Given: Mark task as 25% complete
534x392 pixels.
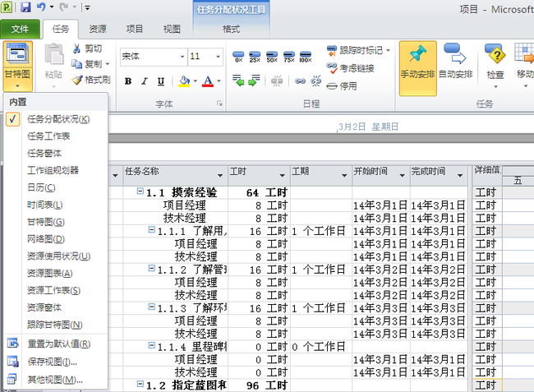Looking at the screenshot, I should tap(255, 57).
